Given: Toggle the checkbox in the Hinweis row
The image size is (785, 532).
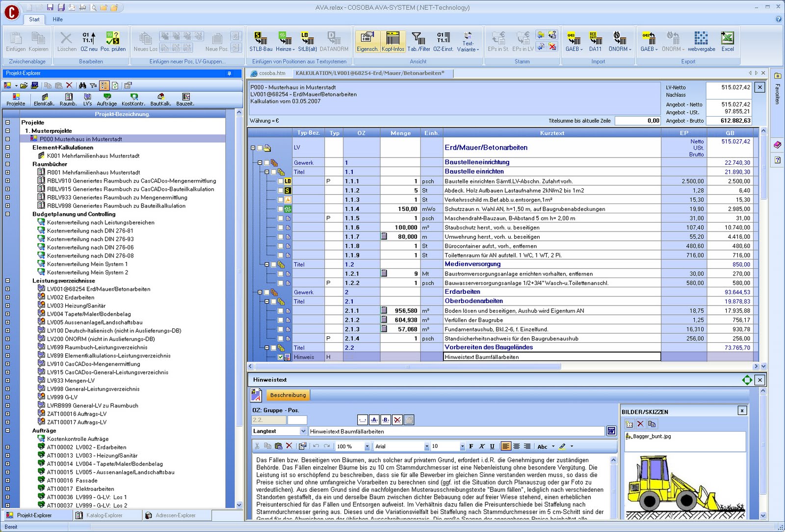Looking at the screenshot, I should click(x=281, y=357).
